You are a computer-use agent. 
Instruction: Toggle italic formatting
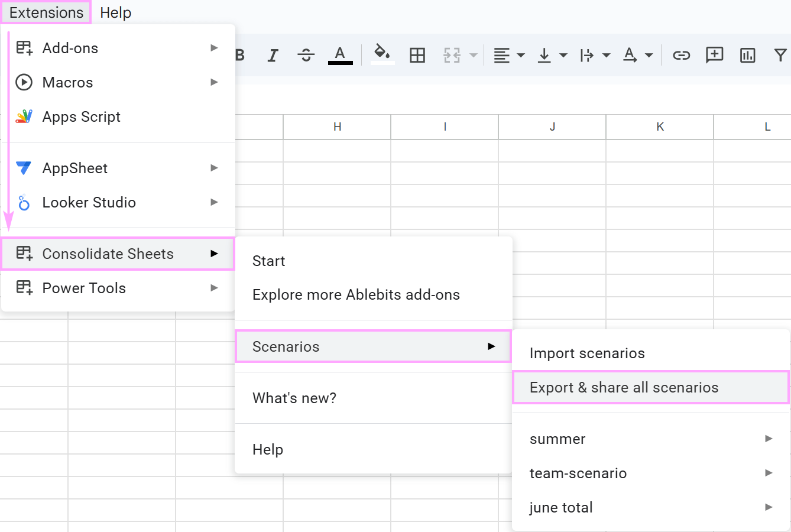pyautogui.click(x=273, y=56)
